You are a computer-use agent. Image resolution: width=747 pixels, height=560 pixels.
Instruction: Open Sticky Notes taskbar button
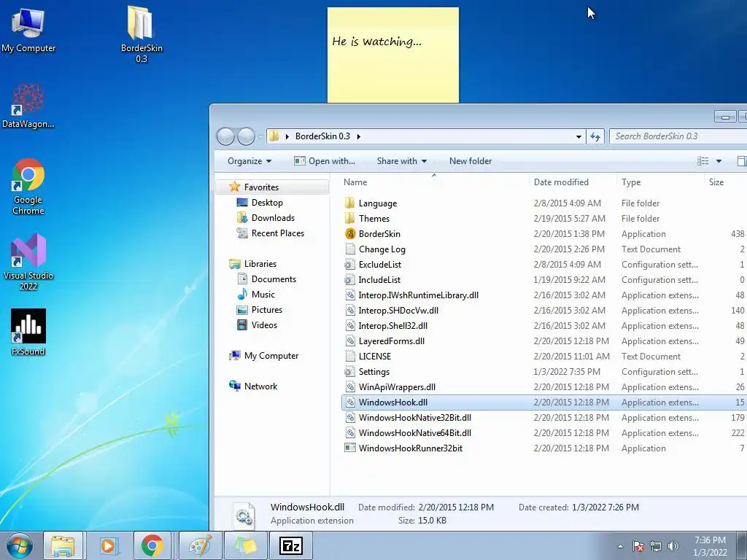click(245, 545)
